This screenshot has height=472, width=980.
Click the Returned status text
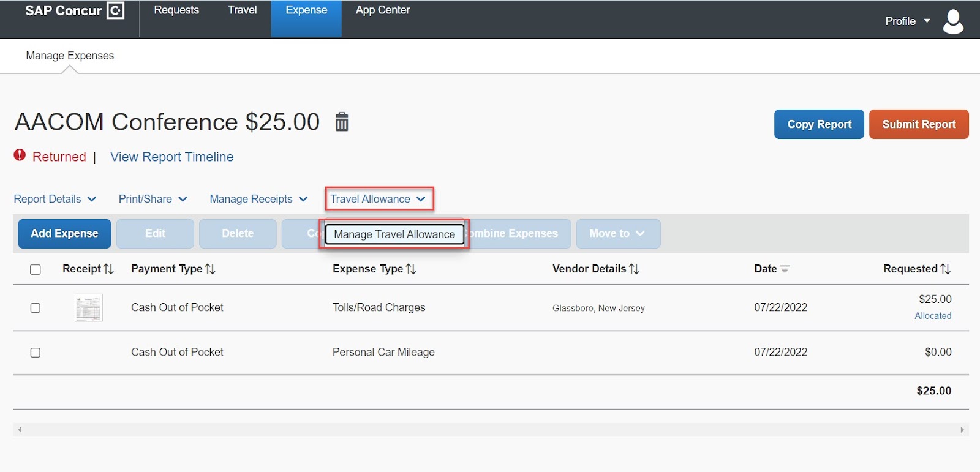[59, 157]
